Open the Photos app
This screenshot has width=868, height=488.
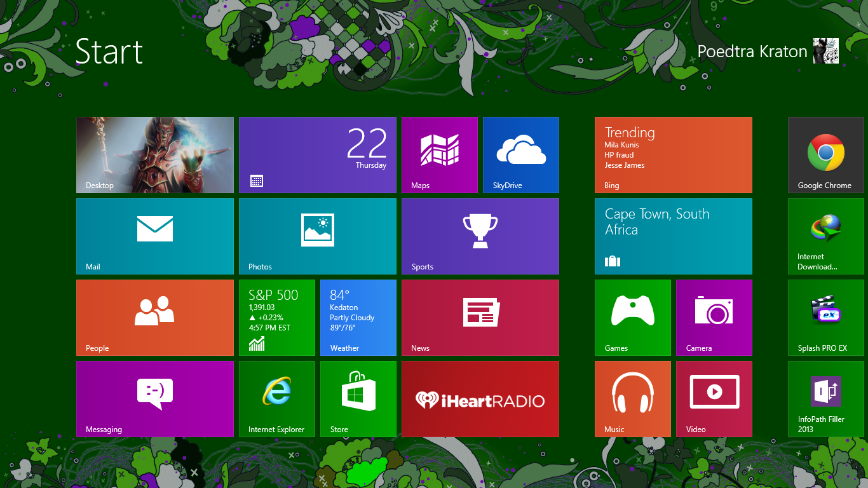(x=317, y=236)
